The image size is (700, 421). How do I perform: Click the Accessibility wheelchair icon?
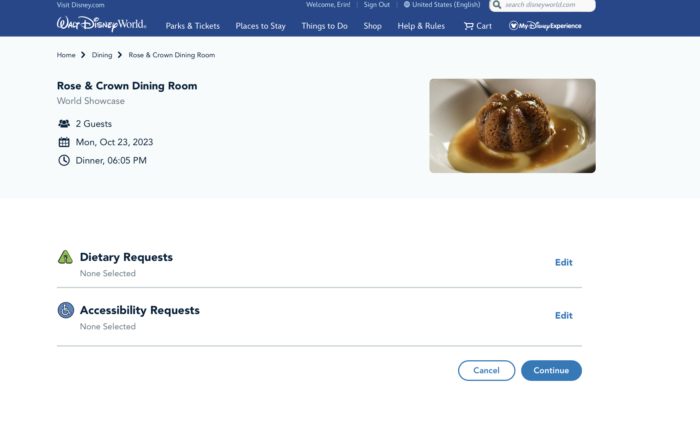[x=66, y=310]
